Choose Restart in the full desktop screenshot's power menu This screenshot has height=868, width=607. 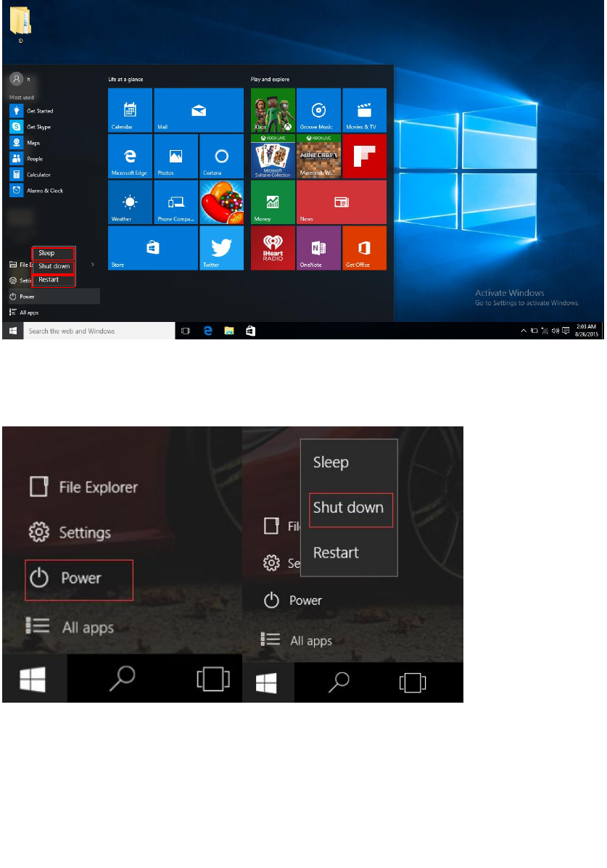53,280
